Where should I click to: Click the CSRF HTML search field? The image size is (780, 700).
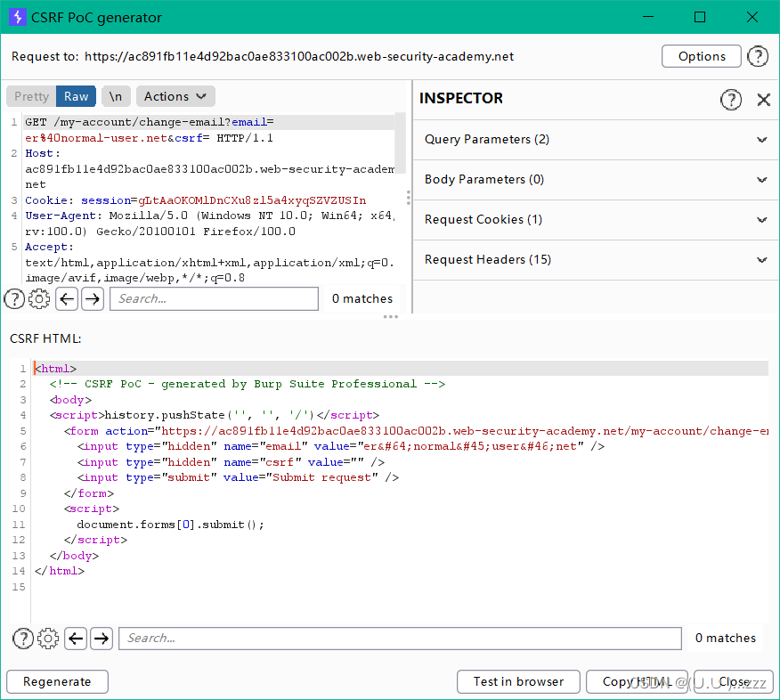coord(400,639)
